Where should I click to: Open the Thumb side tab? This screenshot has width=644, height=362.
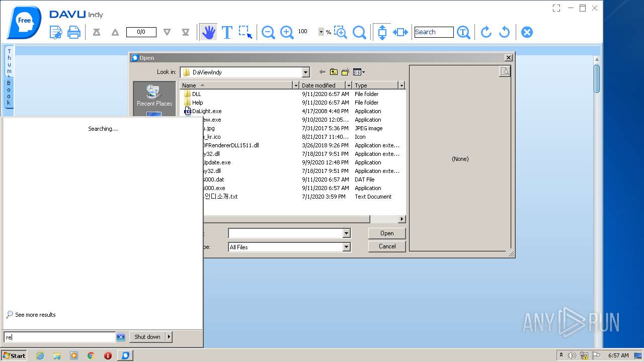[x=9, y=61]
